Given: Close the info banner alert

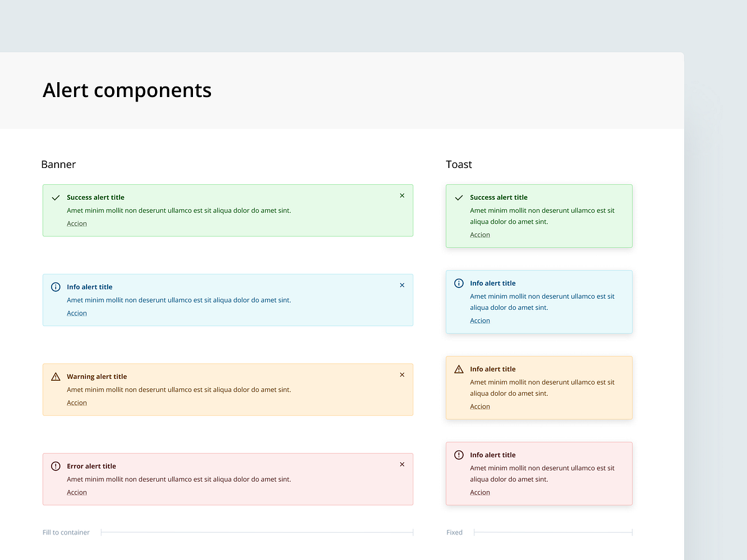Looking at the screenshot, I should coord(402,285).
